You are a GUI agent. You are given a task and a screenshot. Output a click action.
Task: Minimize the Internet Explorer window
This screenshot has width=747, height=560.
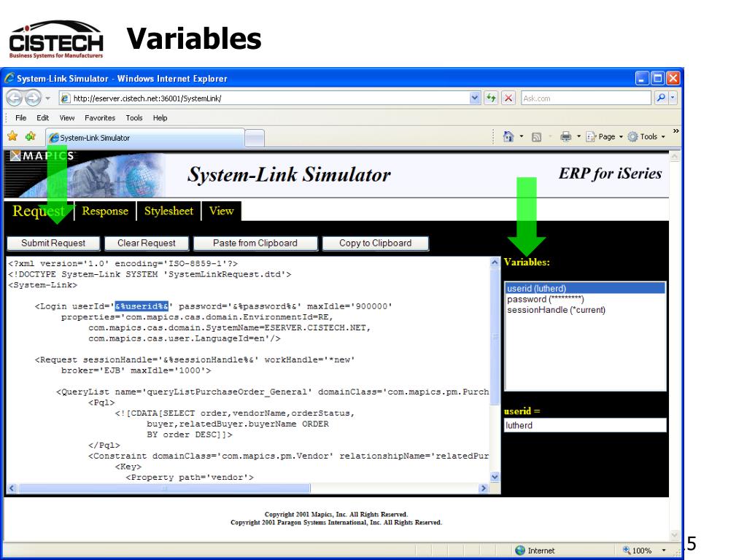(x=642, y=78)
